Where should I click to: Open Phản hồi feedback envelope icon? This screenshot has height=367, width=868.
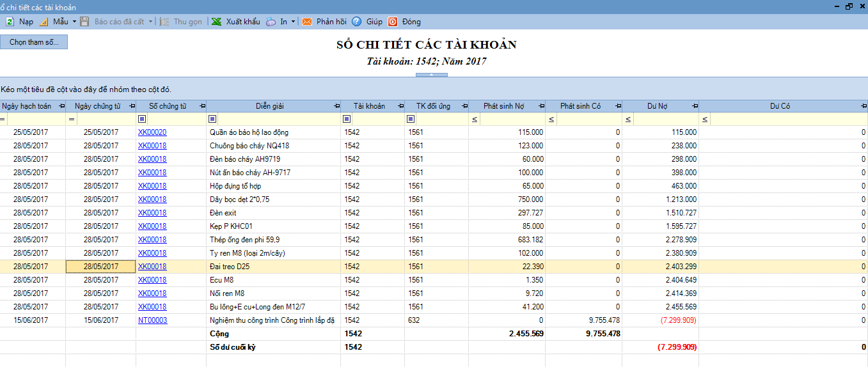(x=307, y=22)
